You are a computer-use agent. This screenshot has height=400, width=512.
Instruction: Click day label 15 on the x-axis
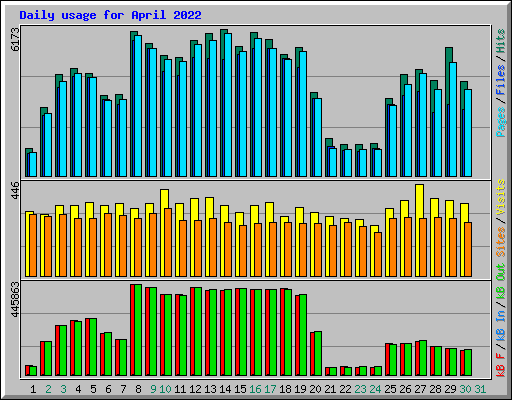pyautogui.click(x=240, y=389)
